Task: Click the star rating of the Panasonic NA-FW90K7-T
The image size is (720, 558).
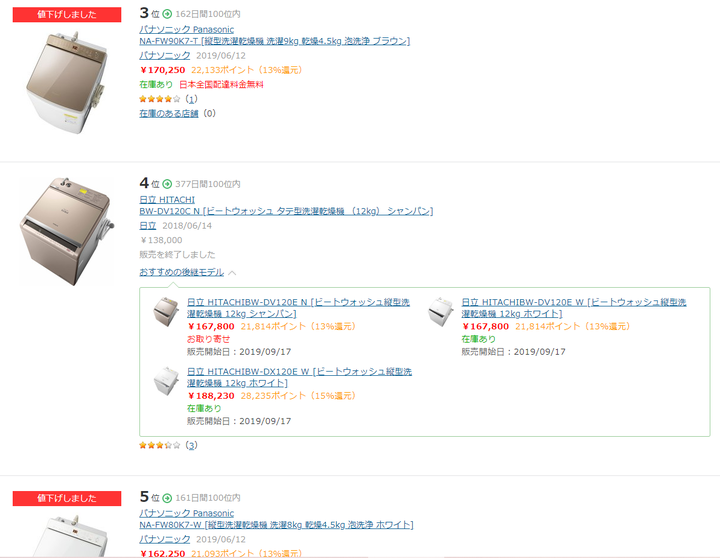Action: [x=160, y=99]
